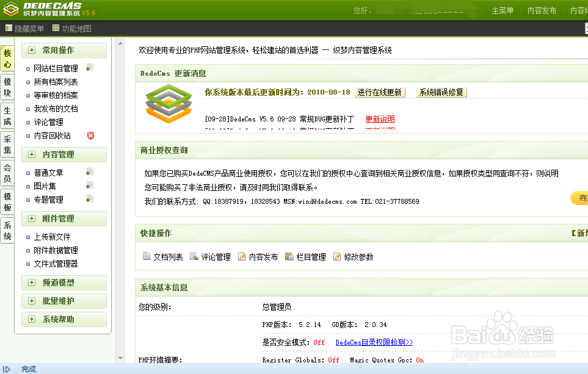Click the red shield icon beside 内容回收站

[90, 135]
